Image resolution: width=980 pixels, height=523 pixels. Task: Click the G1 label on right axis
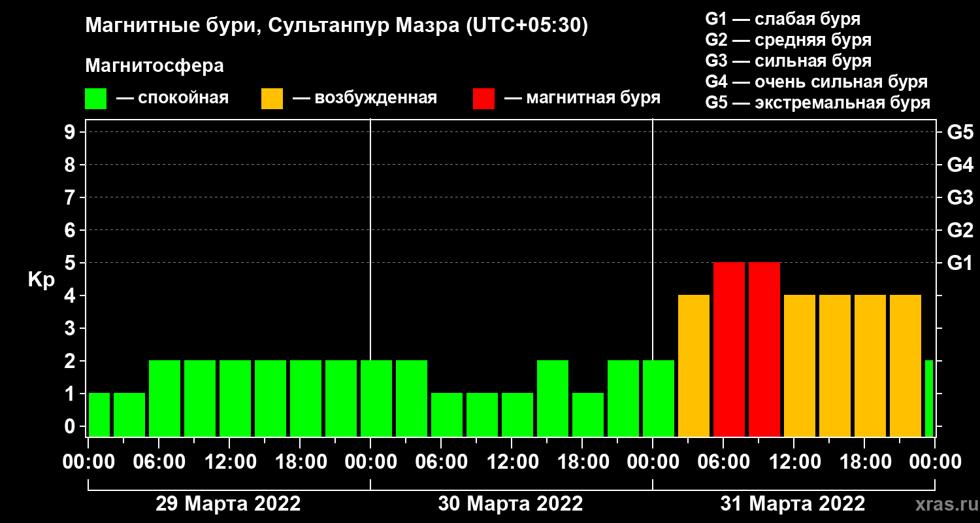tap(960, 263)
